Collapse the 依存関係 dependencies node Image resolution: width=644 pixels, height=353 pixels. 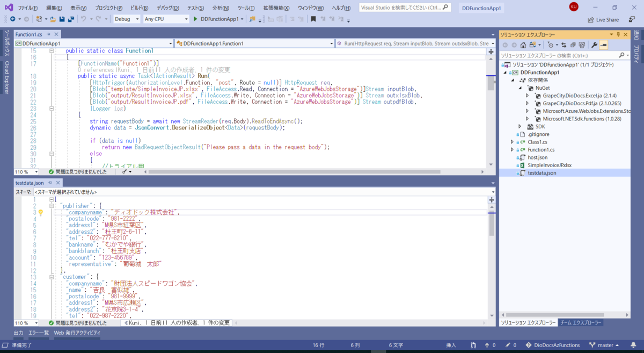(514, 80)
